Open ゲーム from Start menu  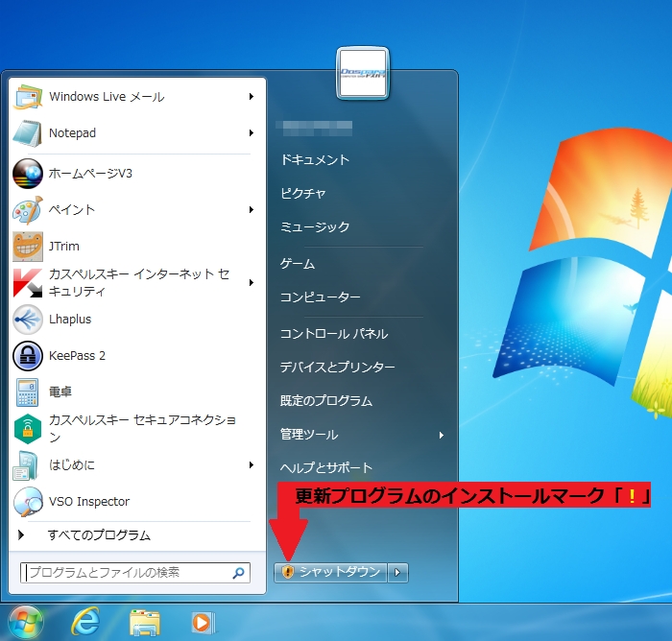click(297, 264)
